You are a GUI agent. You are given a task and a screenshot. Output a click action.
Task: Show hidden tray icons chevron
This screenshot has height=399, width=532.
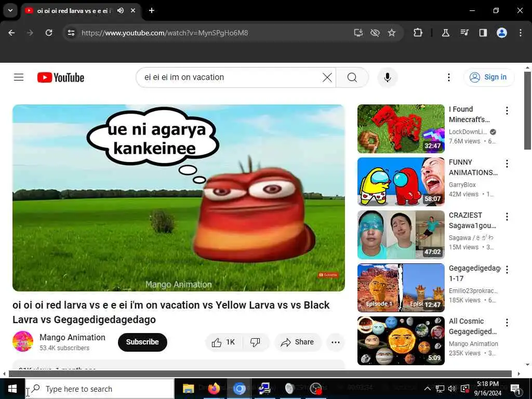(428, 389)
